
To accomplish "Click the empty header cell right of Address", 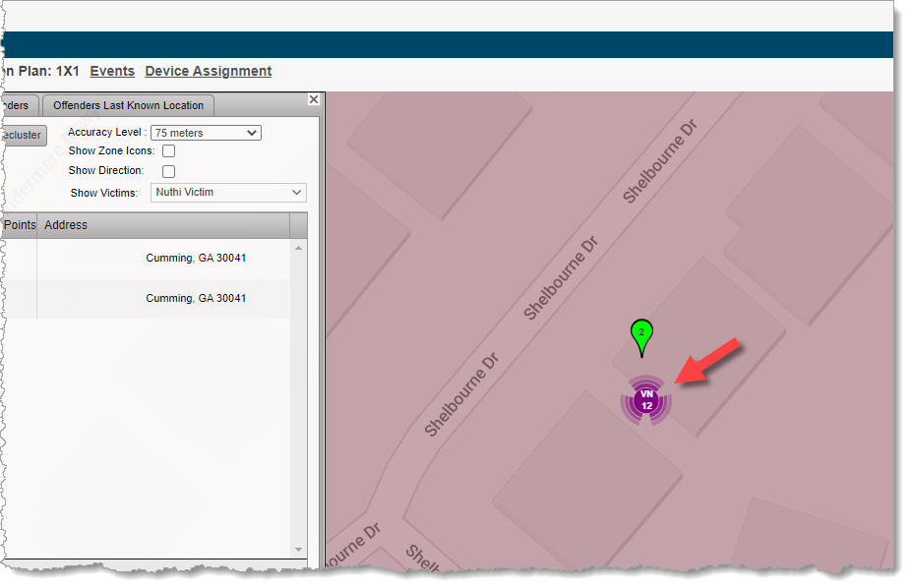I will pyautogui.click(x=299, y=225).
